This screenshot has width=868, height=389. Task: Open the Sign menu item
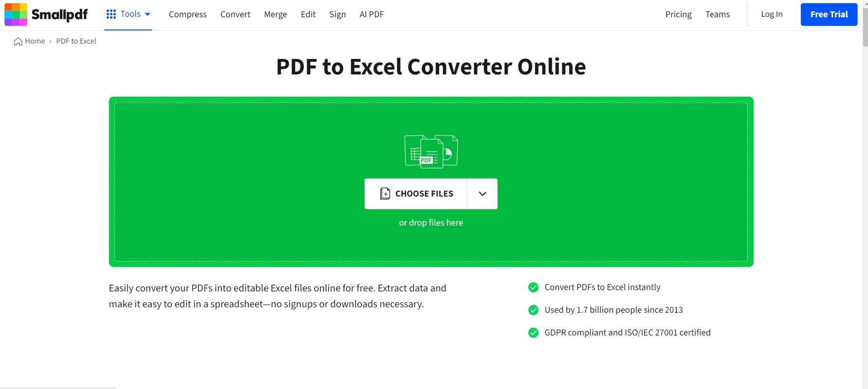tap(337, 14)
